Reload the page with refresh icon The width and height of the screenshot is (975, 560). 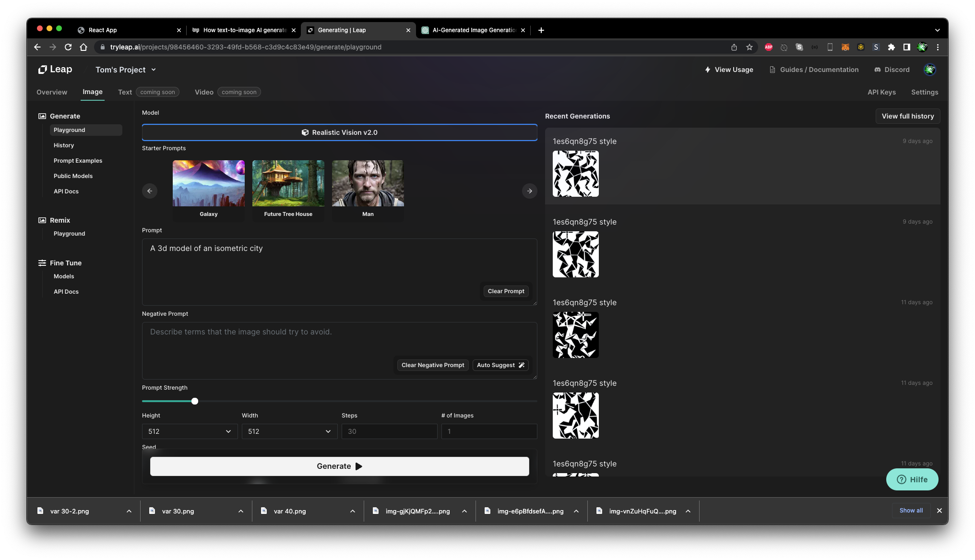pyautogui.click(x=68, y=47)
